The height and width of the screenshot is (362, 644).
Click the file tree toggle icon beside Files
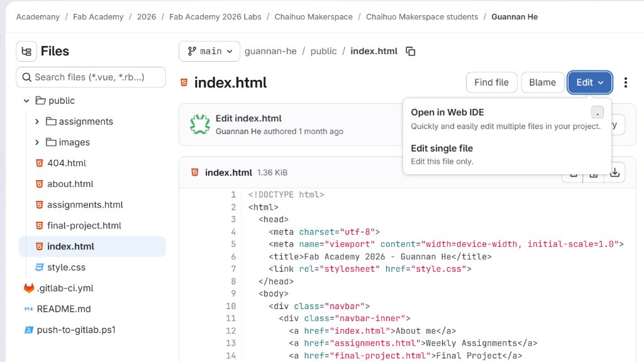pos(26,52)
